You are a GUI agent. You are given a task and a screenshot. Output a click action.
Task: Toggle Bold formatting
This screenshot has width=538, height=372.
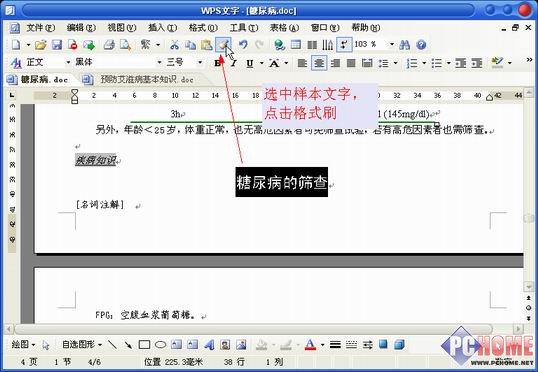(217, 63)
